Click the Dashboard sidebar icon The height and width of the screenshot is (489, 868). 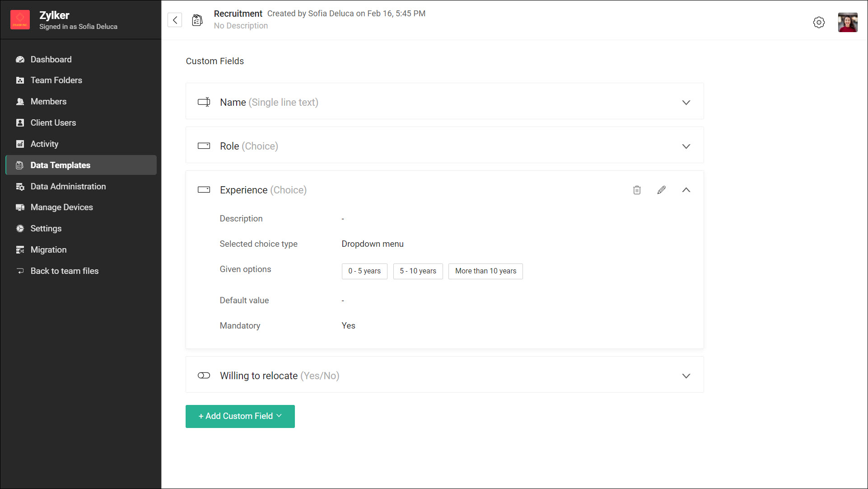point(20,60)
